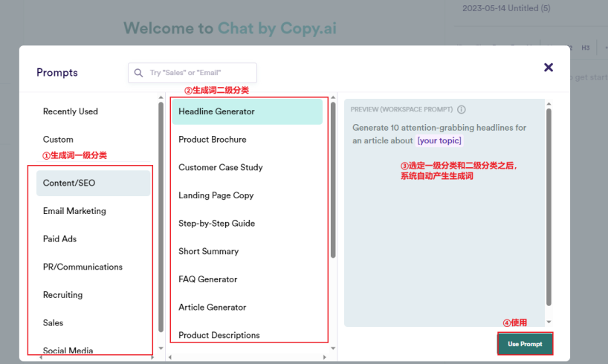
Task: Click the prompts search input field
Action: [193, 73]
